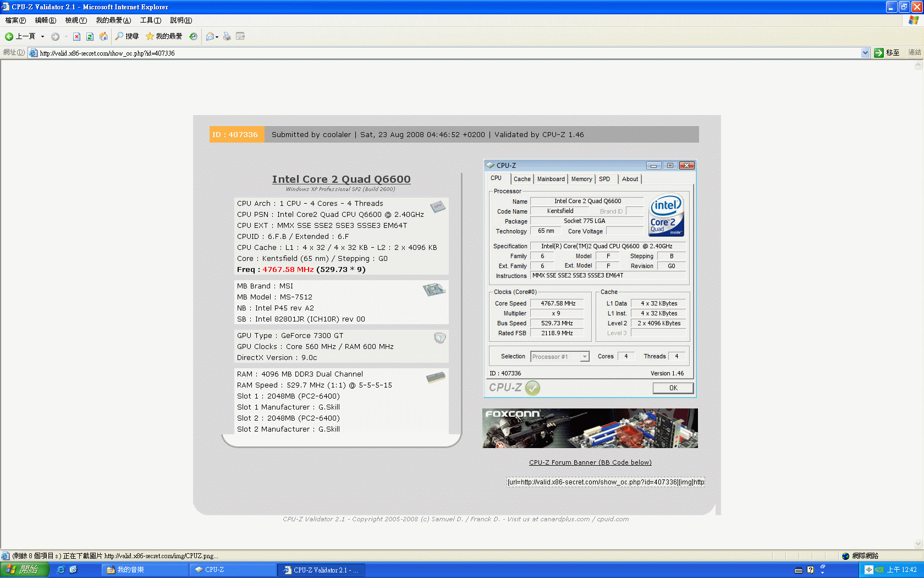Click the BB code URL text field
Viewport: 924px width, 578px height.
pyautogui.click(x=606, y=482)
